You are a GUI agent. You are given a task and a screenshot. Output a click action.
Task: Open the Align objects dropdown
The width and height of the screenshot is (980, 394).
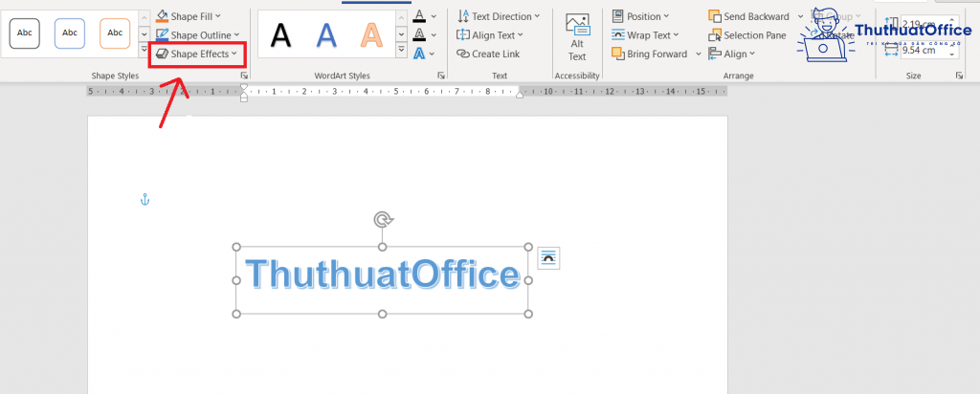[732, 54]
